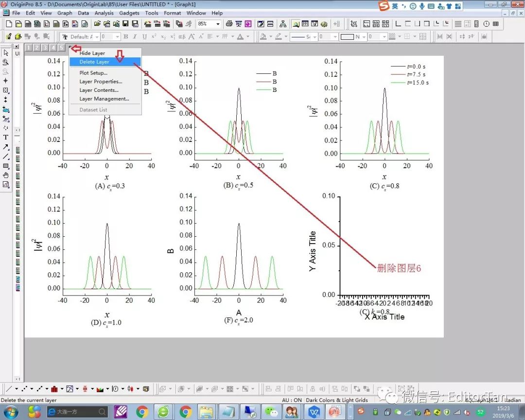
Task: Select the Rectangle drawing tool
Action: [6, 166]
